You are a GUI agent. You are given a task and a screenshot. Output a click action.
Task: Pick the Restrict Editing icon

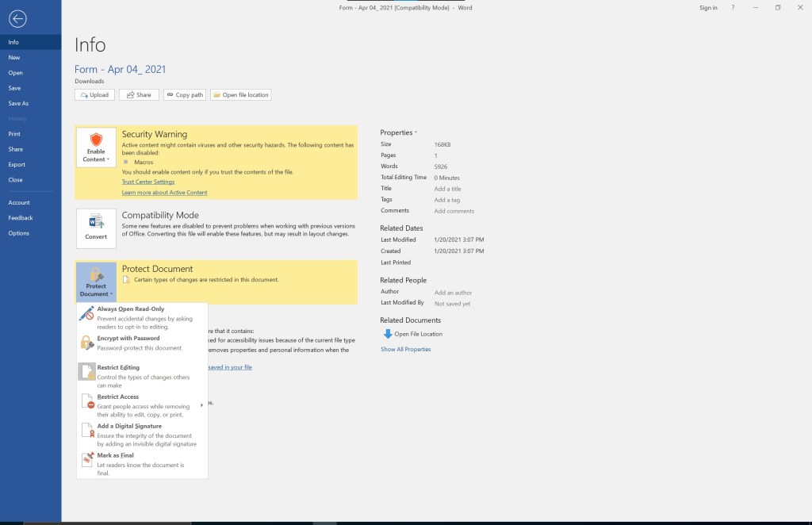(86, 372)
